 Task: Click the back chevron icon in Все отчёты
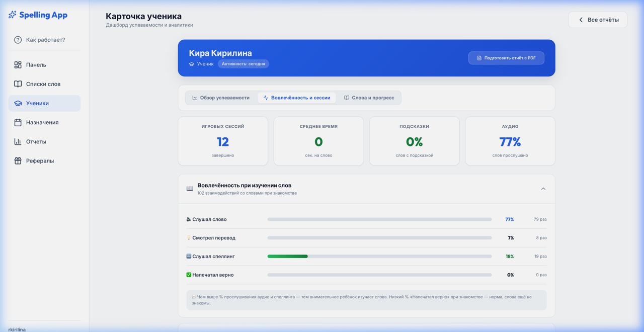click(x=581, y=20)
